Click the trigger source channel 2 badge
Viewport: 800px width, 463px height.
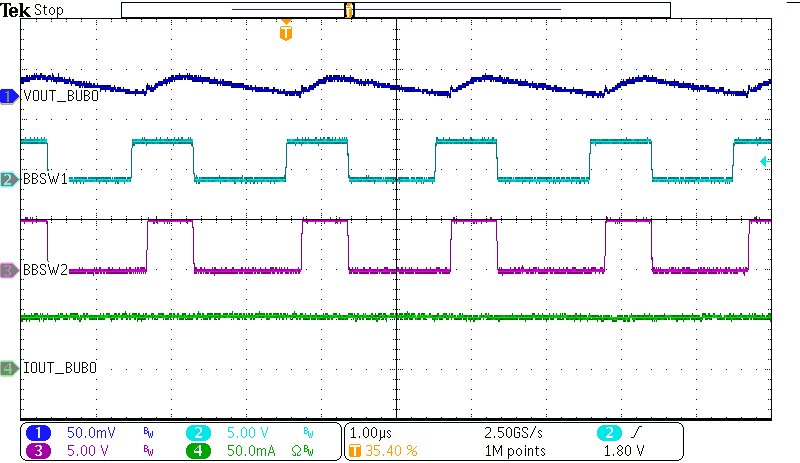[x=607, y=432]
